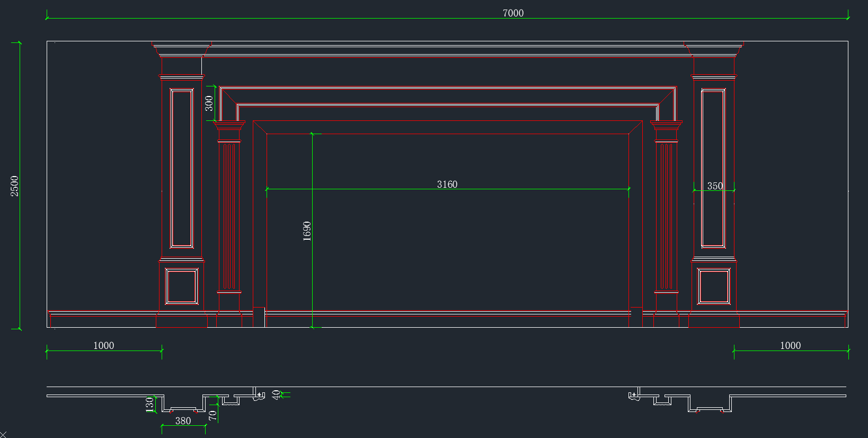
Task: Select the right pilaster's square base panel
Action: (713, 287)
